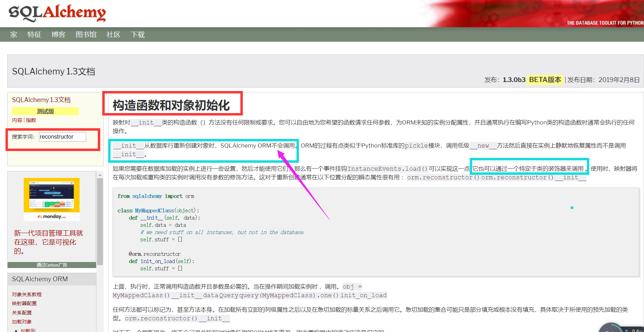This screenshot has height=332, width=644.
Task: Expand the 加载对象 section
Action: [22, 321]
